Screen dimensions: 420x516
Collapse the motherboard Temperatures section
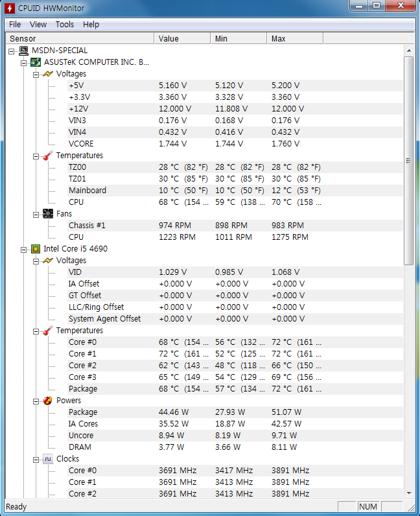tap(36, 156)
